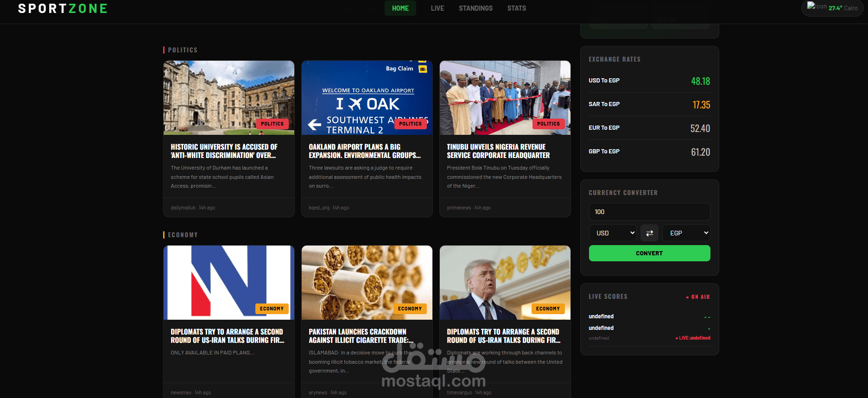Click the 17.35 exchange rate value
Screen dimensions: 868x398
click(x=701, y=105)
